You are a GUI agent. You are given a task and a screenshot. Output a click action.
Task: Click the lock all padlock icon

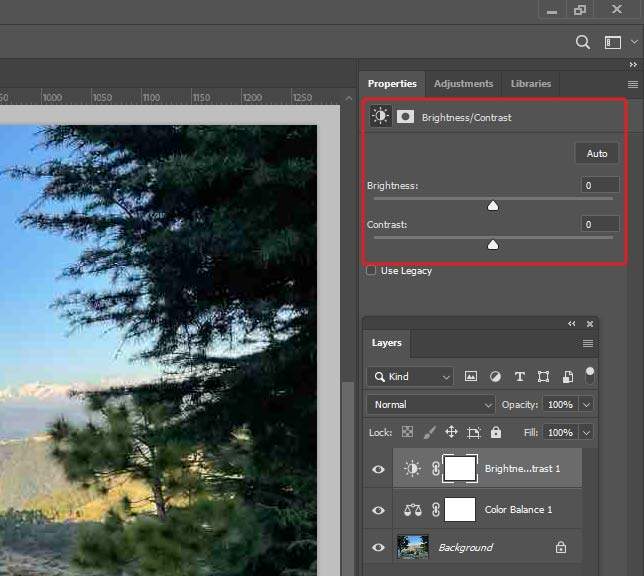pyautogui.click(x=496, y=432)
